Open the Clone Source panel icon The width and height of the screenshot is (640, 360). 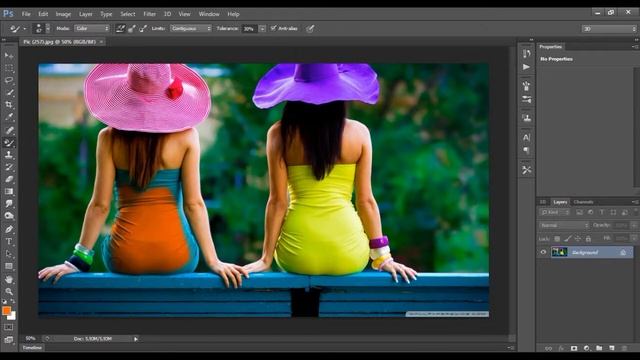tap(527, 118)
